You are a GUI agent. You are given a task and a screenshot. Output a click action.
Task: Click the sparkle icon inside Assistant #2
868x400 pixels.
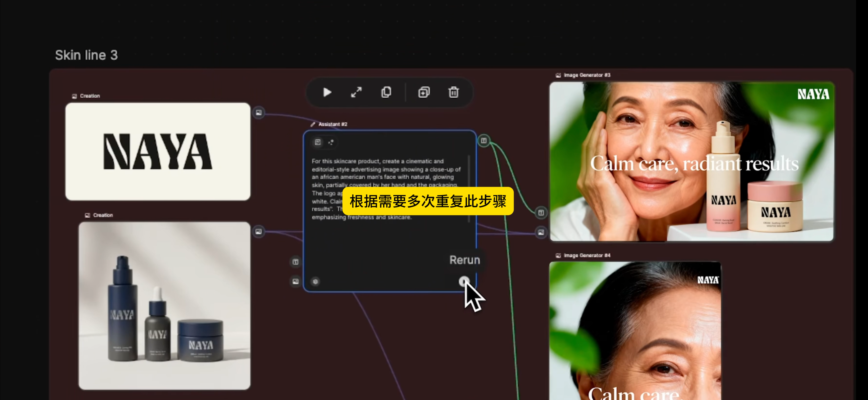pyautogui.click(x=331, y=142)
